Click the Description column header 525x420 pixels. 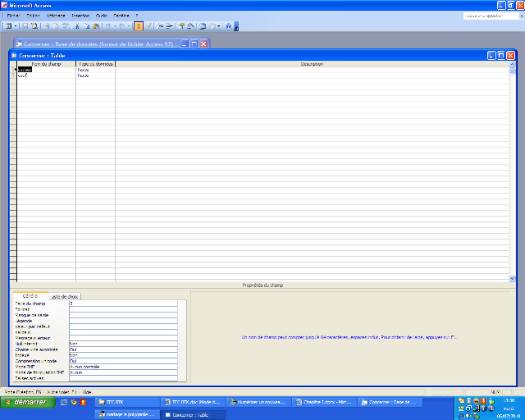312,63
